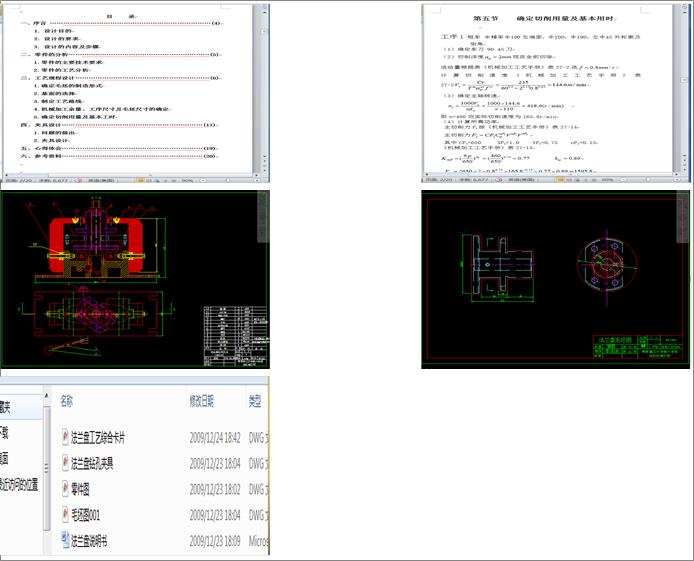The width and height of the screenshot is (694, 561).
Task: Click the explorer sidebar vertical scrollbar thumb
Action: coord(46,468)
